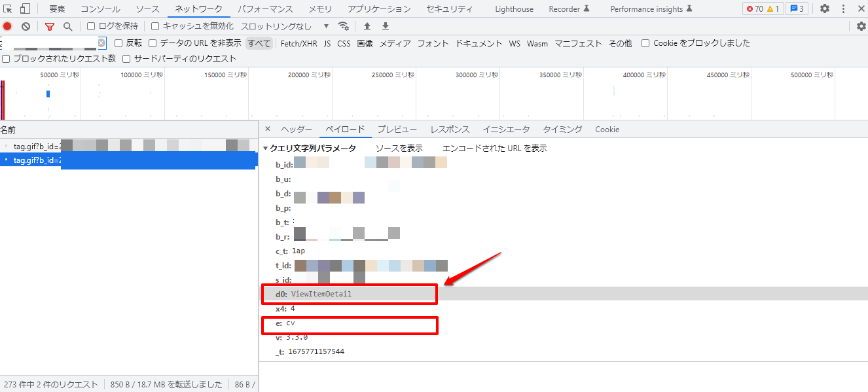The image size is (868, 392).
Task: Click the export HAR download arrow
Action: (x=386, y=26)
